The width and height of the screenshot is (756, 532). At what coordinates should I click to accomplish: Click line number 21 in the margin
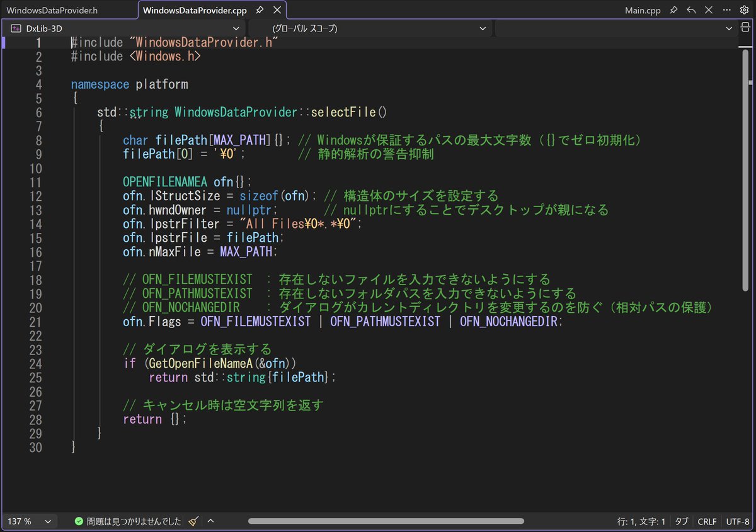pyautogui.click(x=35, y=322)
